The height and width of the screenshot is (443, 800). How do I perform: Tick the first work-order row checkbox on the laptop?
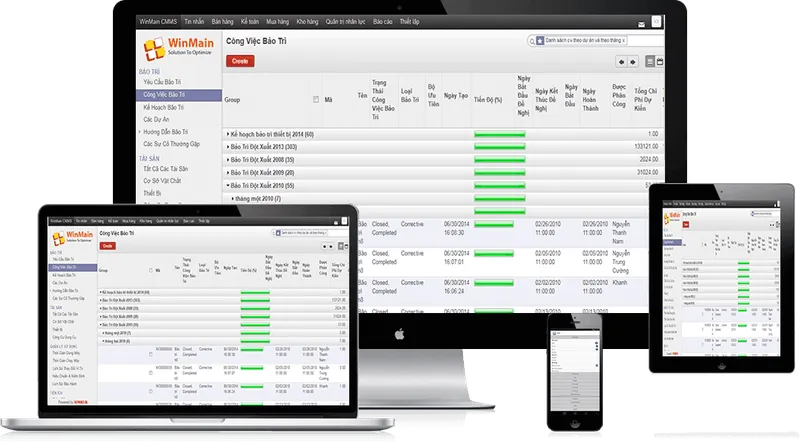pos(151,354)
